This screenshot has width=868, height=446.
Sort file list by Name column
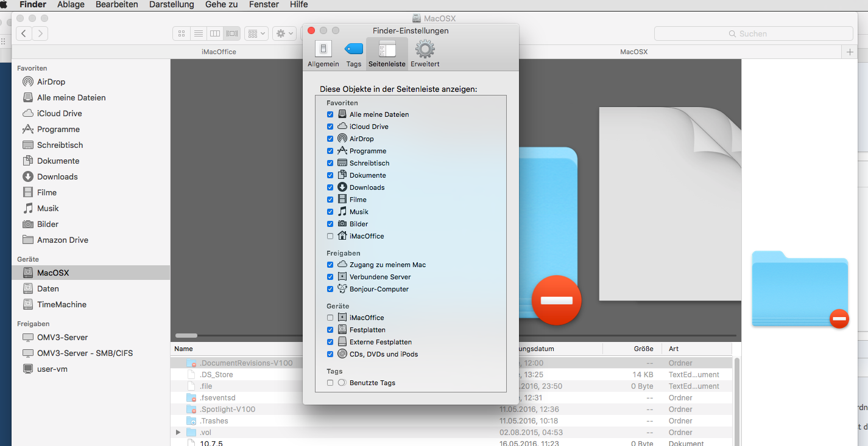click(184, 349)
